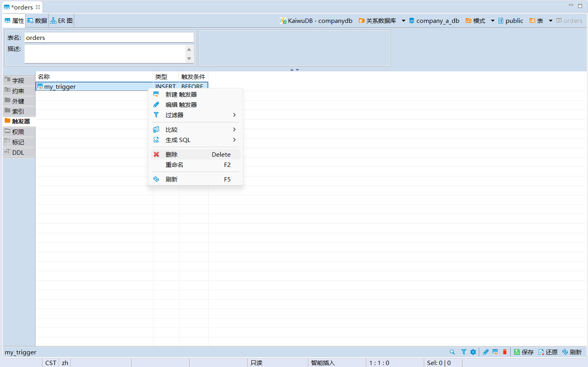Click the edit pencil icon in bottom toolbar
588x367 pixels.
(x=486, y=352)
